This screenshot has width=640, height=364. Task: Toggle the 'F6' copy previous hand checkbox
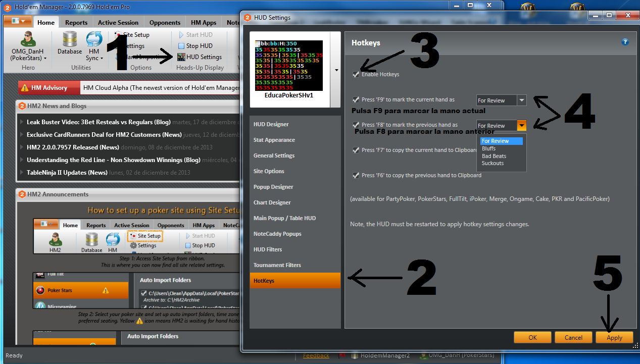(357, 175)
